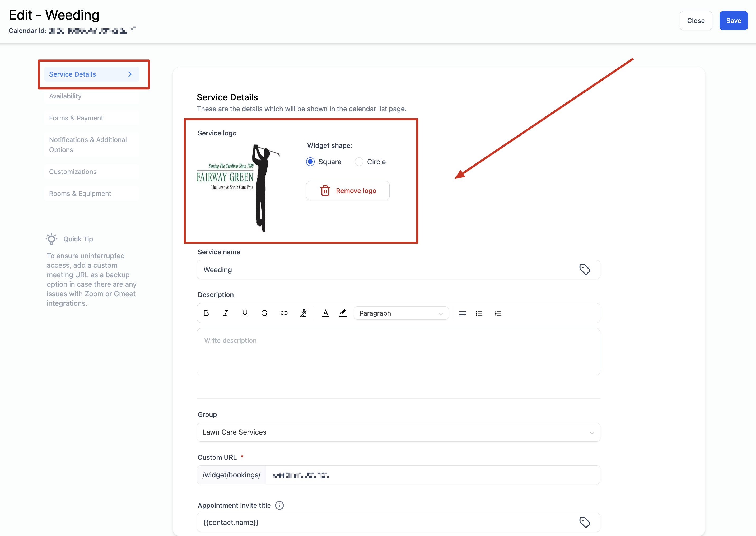Open tag picker in Service name field
Image resolution: width=756 pixels, height=536 pixels.
coord(584,270)
